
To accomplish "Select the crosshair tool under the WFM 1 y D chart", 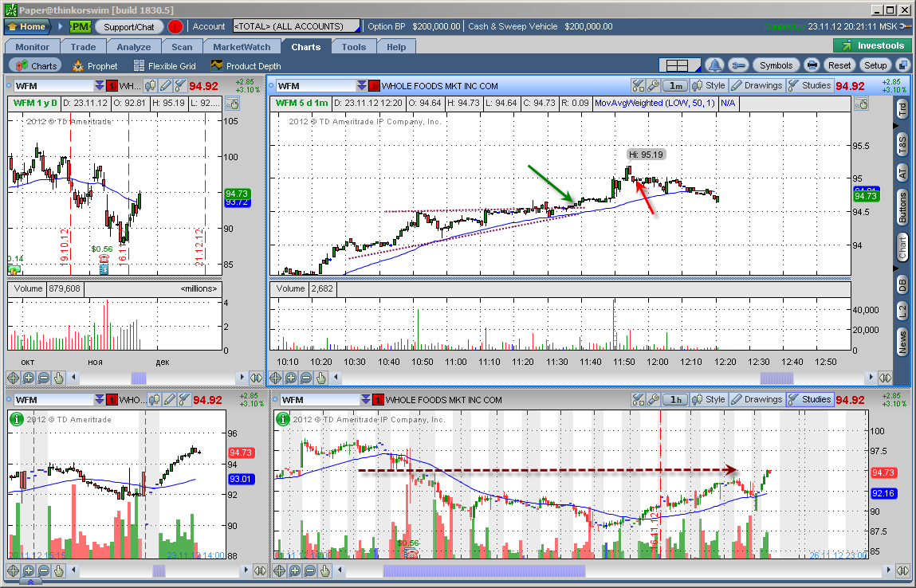I will 13,378.
